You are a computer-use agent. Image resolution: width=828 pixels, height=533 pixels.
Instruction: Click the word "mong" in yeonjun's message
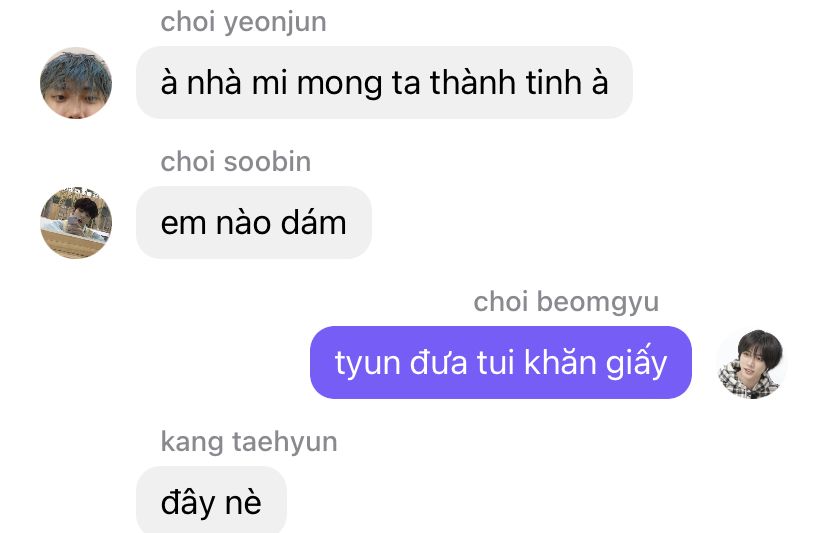pos(339,85)
